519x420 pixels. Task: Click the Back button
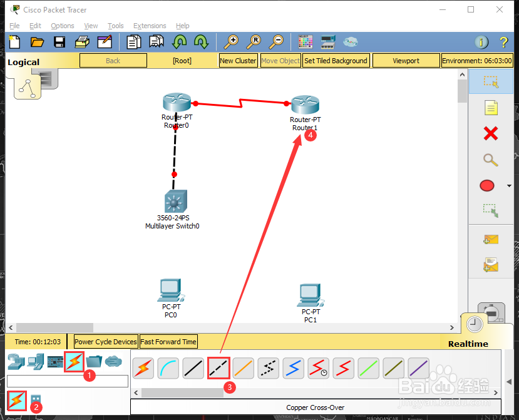pos(113,61)
